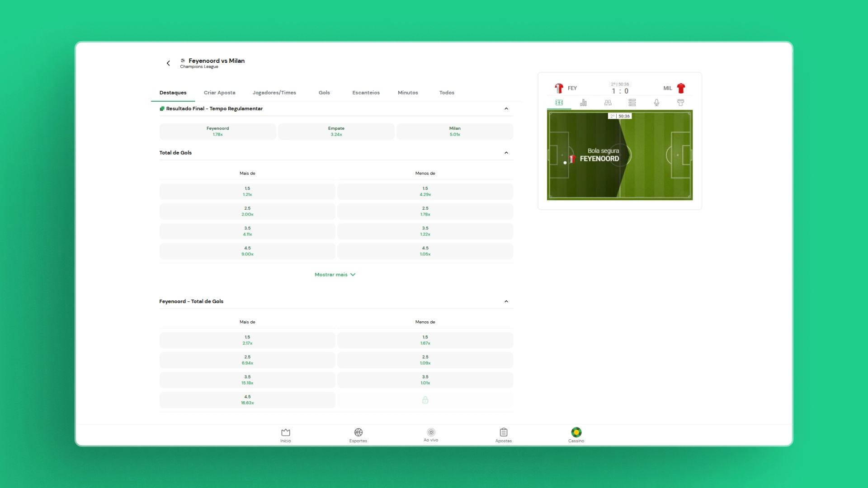Bet on Milan win at 5.01x

(x=455, y=131)
